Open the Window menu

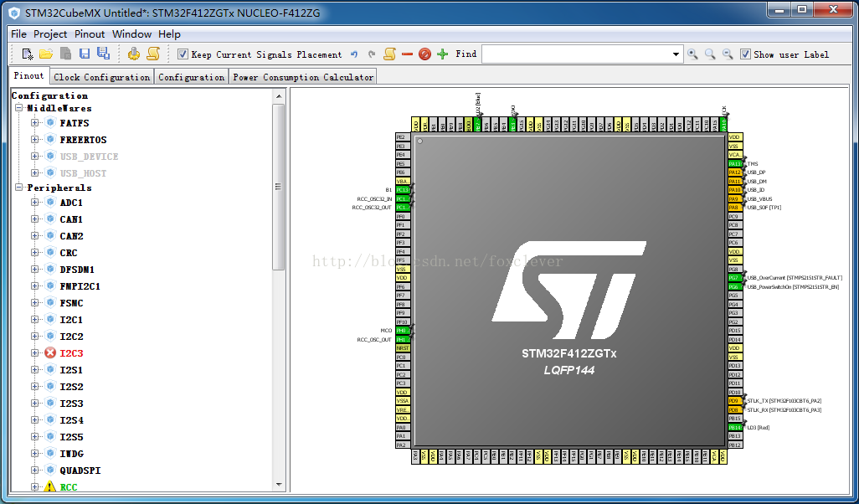click(x=132, y=34)
